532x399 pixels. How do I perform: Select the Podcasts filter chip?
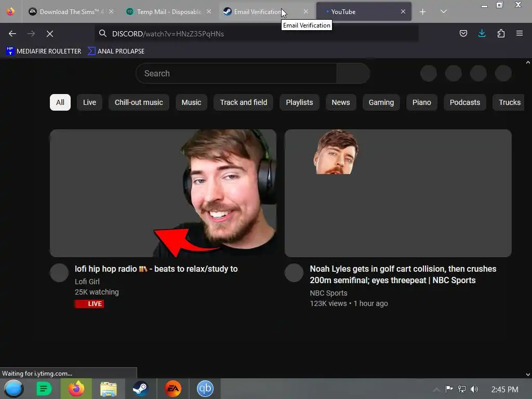(x=465, y=102)
